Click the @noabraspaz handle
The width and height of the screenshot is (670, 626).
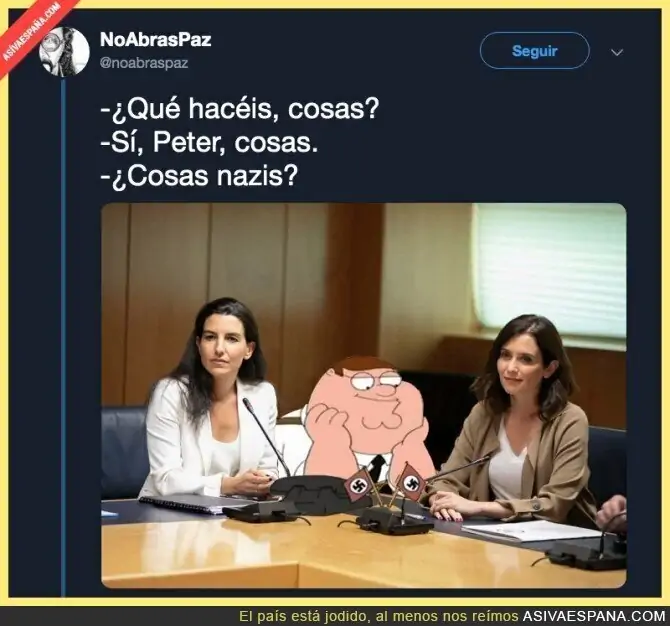[144, 63]
